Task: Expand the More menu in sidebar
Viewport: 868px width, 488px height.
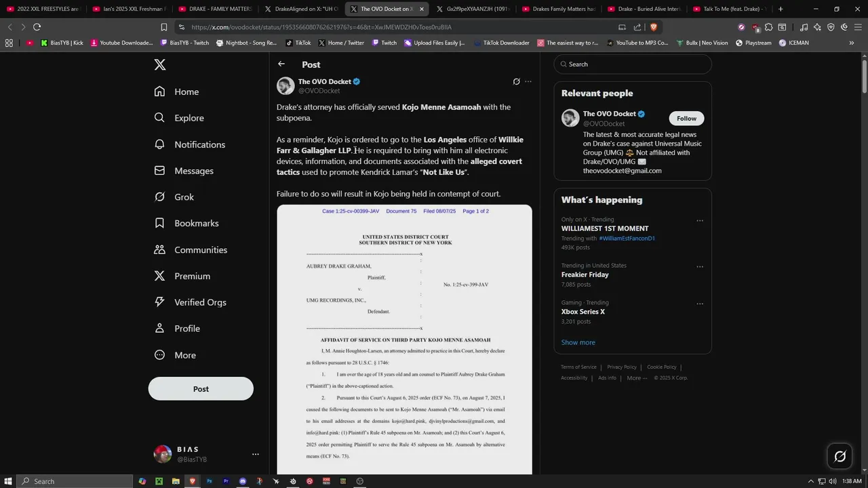Action: tap(175, 355)
